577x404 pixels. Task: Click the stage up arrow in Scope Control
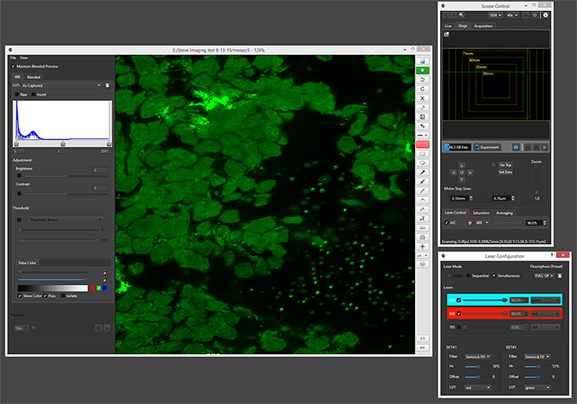(462, 165)
